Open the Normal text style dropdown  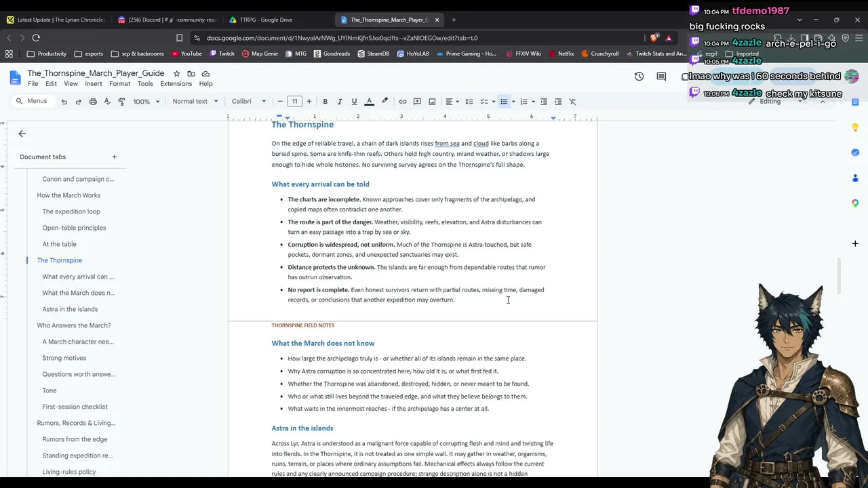pyautogui.click(x=195, y=102)
